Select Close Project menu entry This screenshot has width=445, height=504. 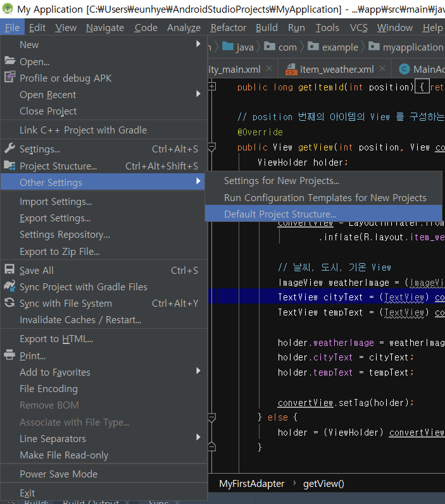(103, 111)
